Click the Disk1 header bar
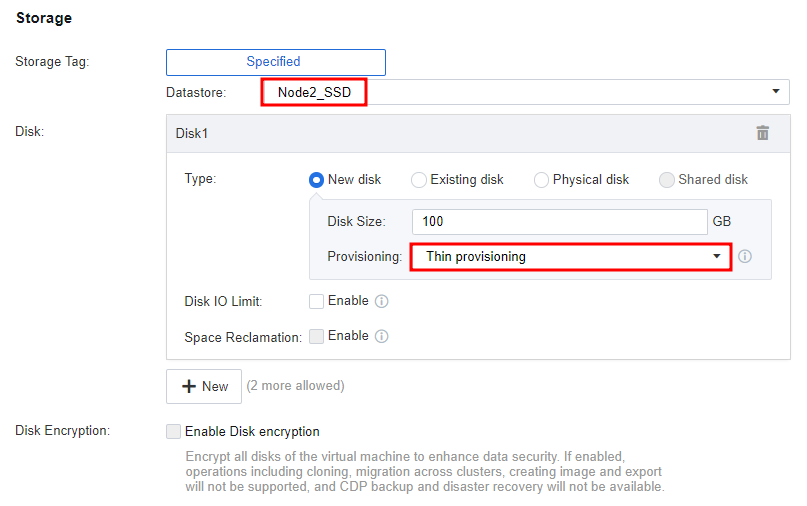The image size is (807, 506). pyautogui.click(x=478, y=133)
